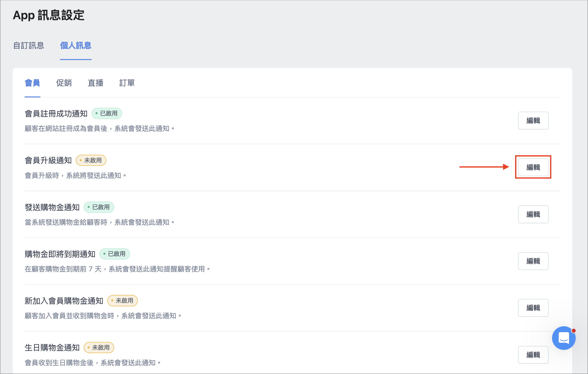This screenshot has height=374, width=588.
Task: Click the 未啟用 badge of 會員升級通知
Action: click(x=91, y=160)
